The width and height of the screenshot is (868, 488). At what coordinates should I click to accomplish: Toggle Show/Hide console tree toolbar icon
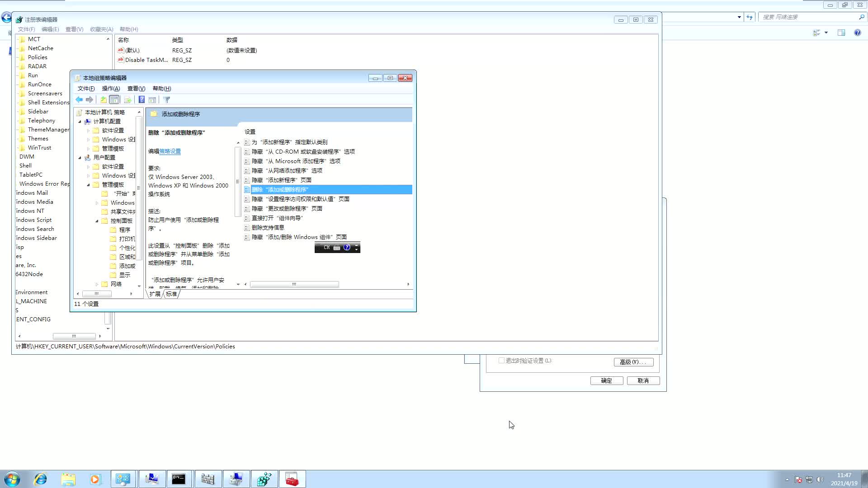(114, 100)
